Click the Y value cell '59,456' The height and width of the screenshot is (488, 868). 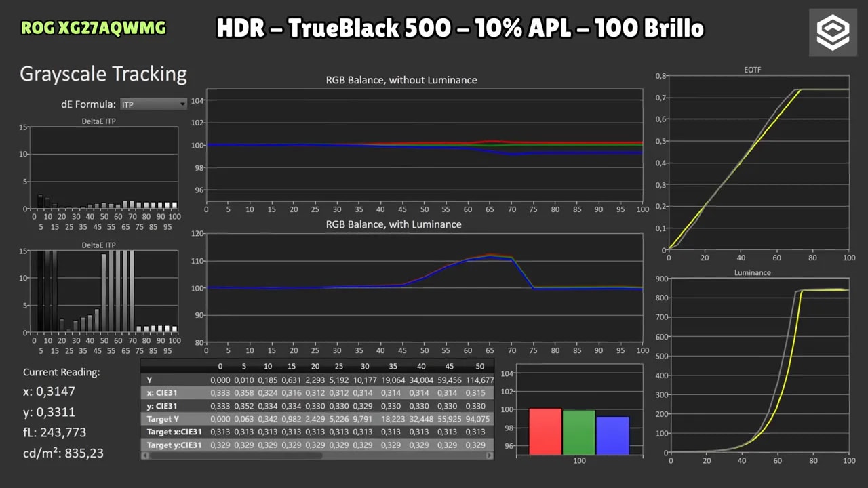[448, 380]
